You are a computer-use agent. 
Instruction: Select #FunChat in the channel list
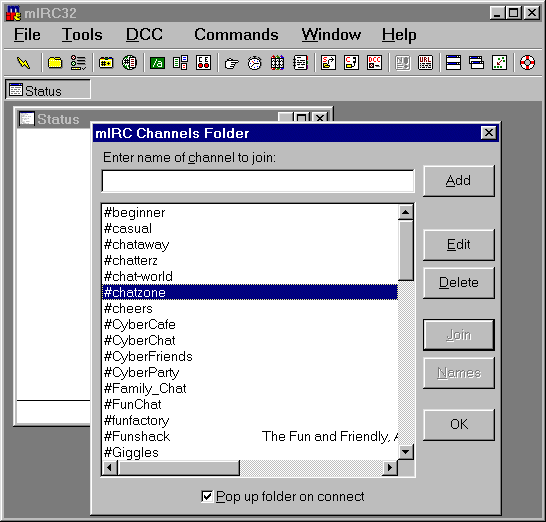[250, 404]
